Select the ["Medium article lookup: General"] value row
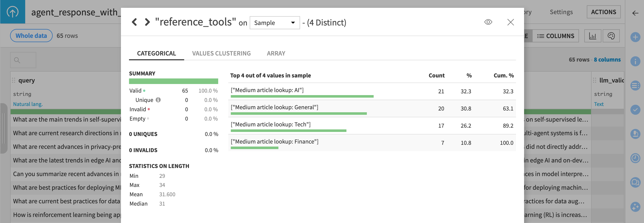644x223 pixels. [372, 108]
